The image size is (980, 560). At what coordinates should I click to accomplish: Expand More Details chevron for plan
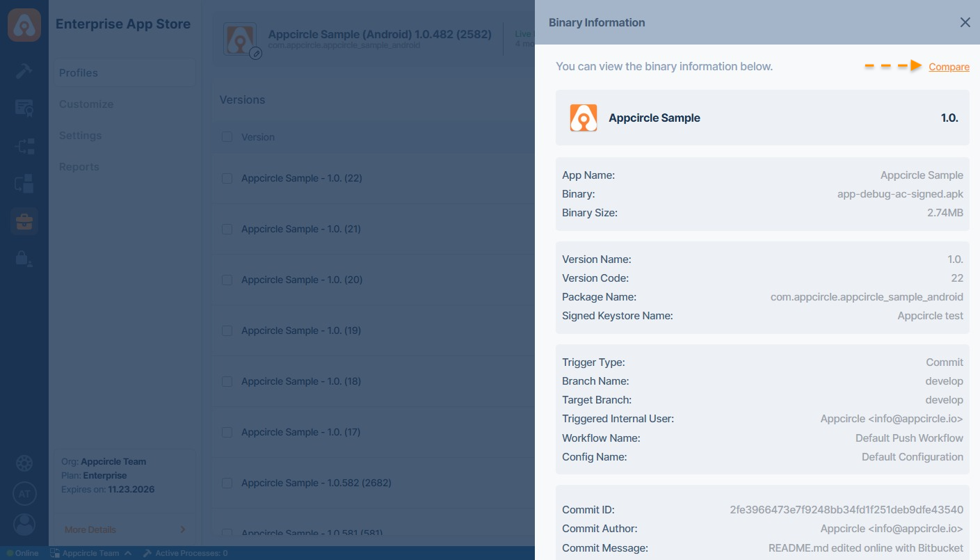pos(183,529)
